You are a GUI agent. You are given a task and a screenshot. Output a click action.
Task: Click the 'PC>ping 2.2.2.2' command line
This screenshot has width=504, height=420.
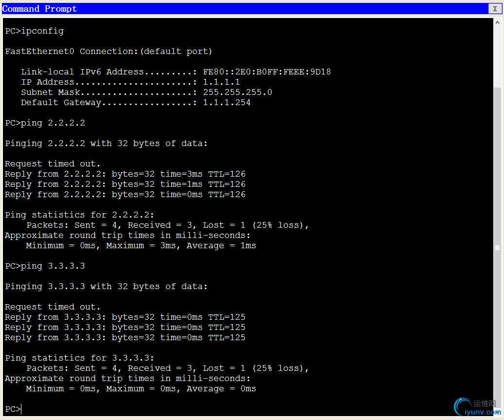coord(45,123)
